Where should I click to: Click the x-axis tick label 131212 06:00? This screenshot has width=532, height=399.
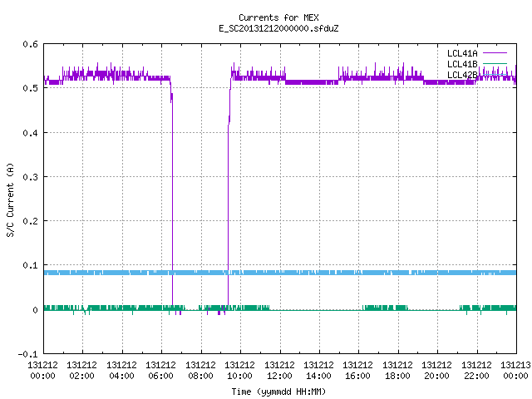tap(160, 371)
